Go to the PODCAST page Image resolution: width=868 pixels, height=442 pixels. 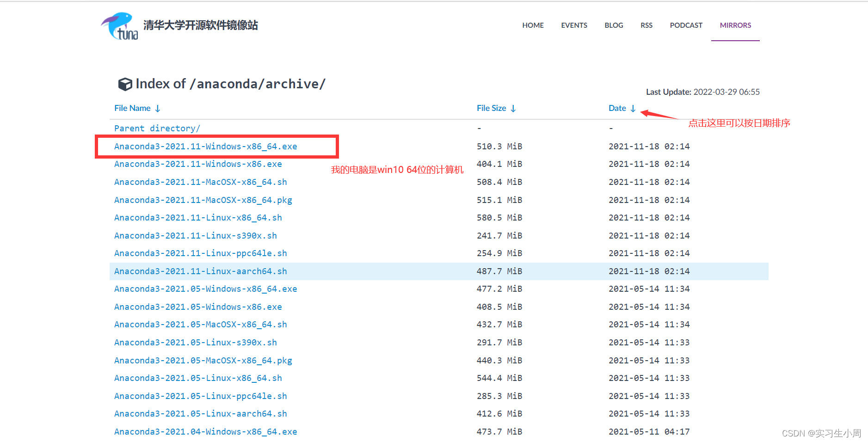686,25
